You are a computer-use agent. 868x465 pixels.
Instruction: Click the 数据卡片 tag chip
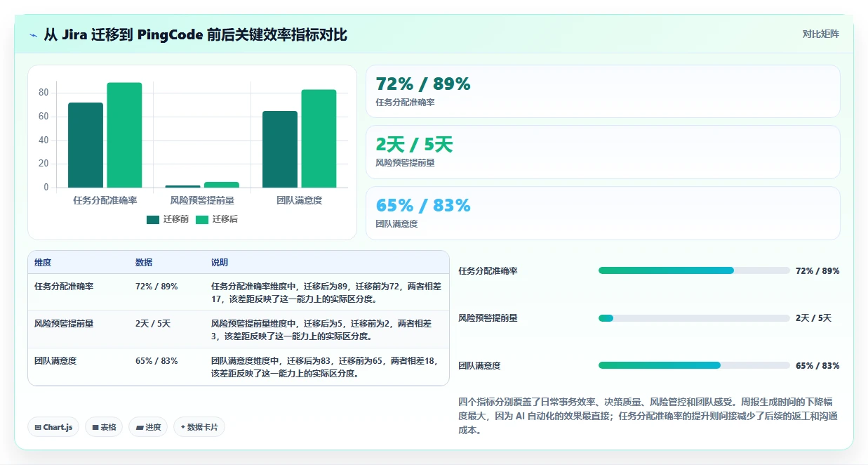point(199,427)
